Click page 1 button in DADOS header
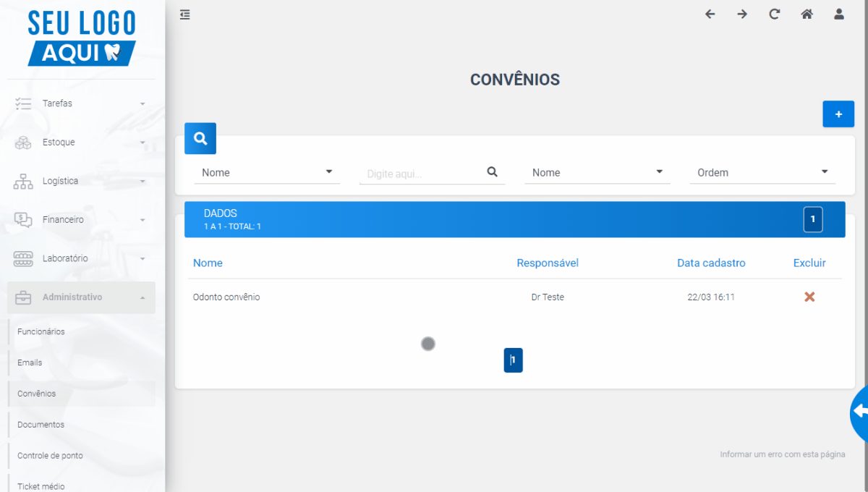 tap(813, 219)
